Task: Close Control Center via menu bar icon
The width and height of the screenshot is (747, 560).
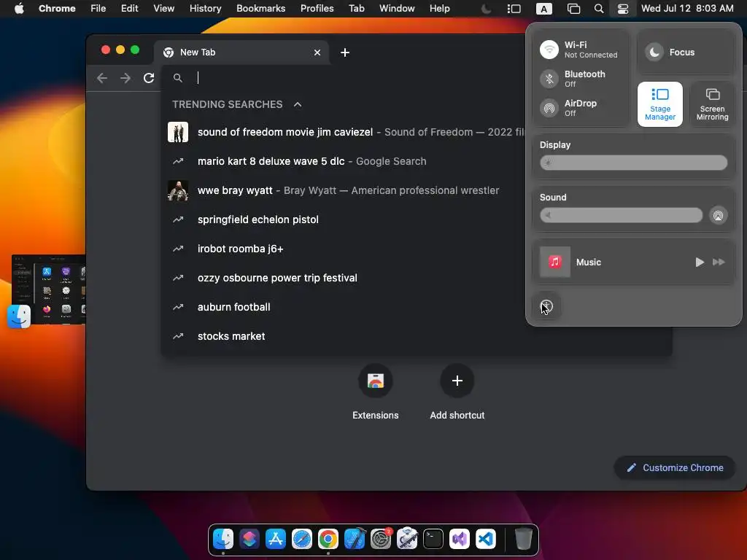Action: pos(623,8)
